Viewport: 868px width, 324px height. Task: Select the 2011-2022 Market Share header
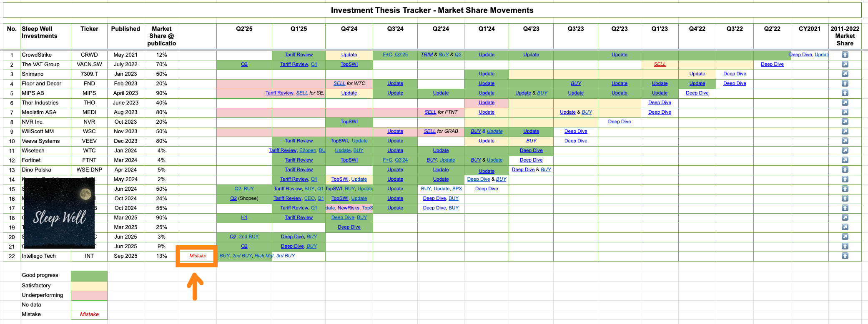coord(845,36)
